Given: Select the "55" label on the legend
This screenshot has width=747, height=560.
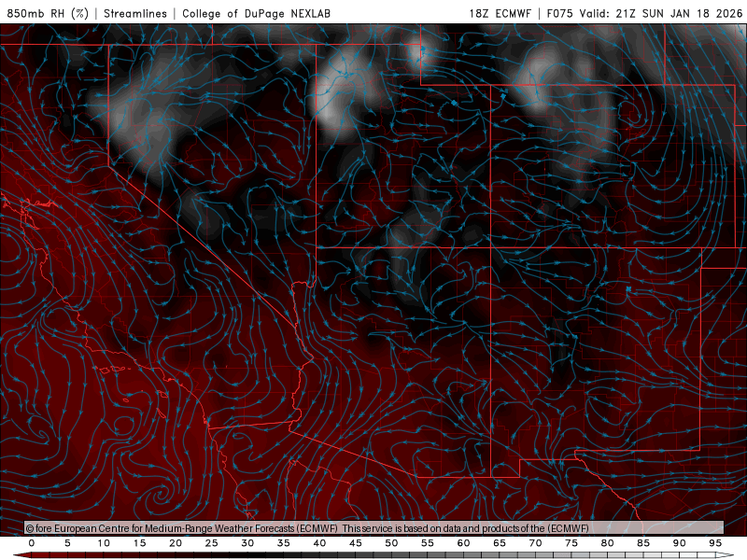Looking at the screenshot, I should [x=428, y=543].
